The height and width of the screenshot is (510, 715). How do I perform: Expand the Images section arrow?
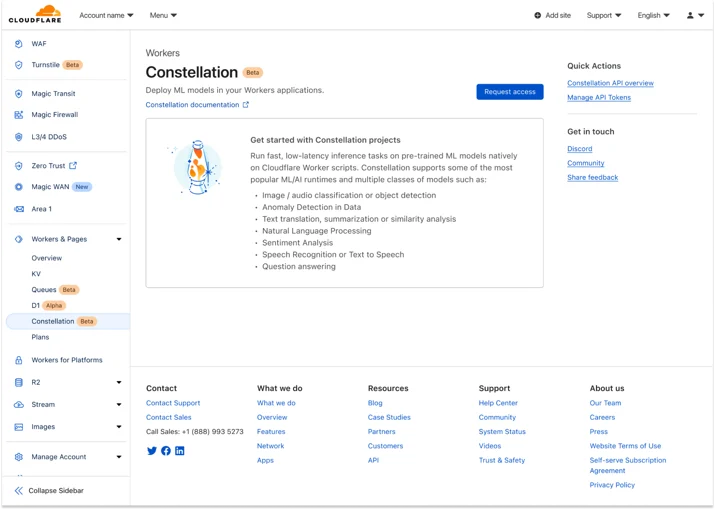(119, 427)
